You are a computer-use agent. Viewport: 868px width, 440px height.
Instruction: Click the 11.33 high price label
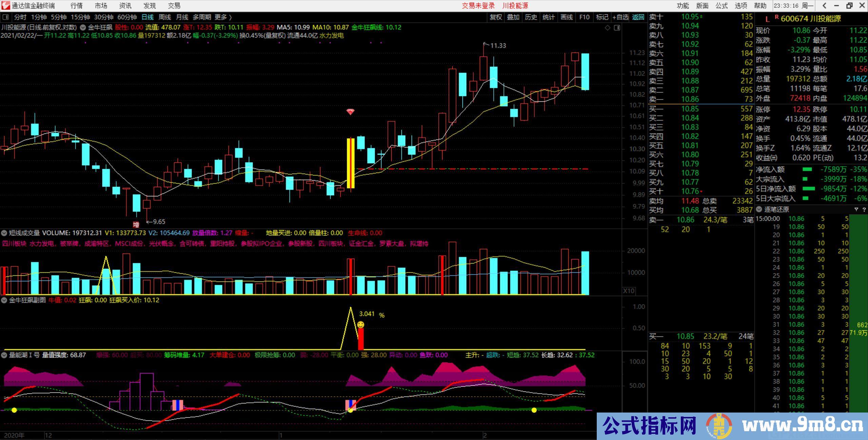tap(498, 45)
